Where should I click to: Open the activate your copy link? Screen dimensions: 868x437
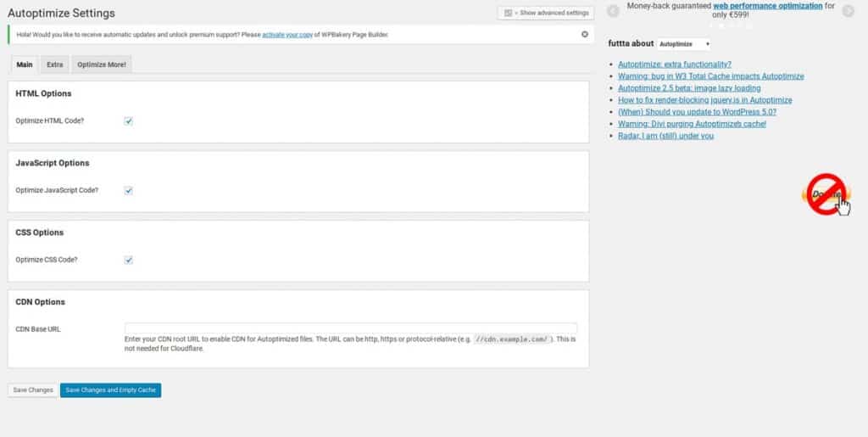(287, 34)
